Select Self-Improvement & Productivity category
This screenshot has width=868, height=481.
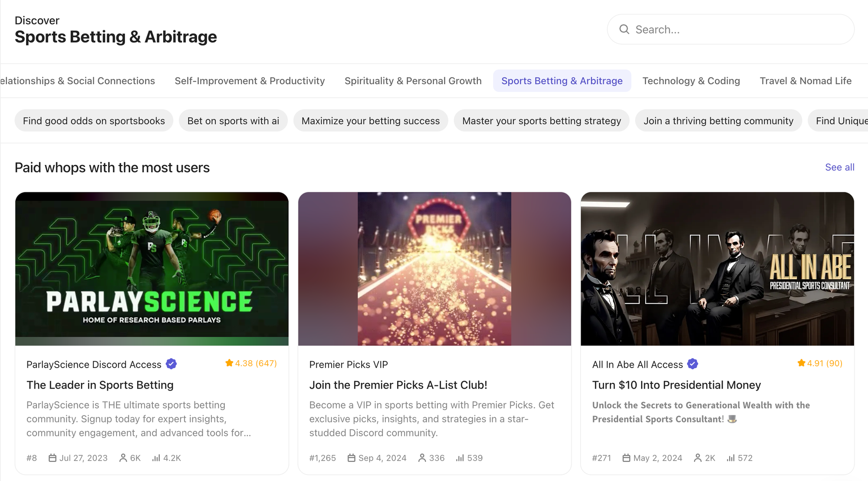click(x=250, y=81)
